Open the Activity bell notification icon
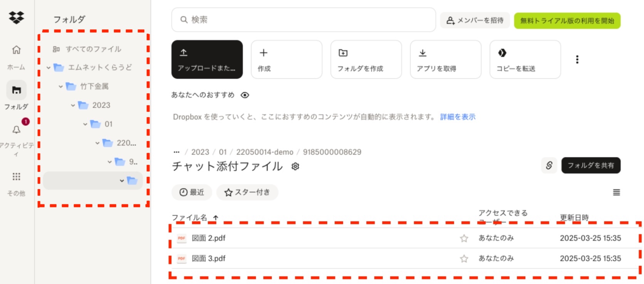 16,130
